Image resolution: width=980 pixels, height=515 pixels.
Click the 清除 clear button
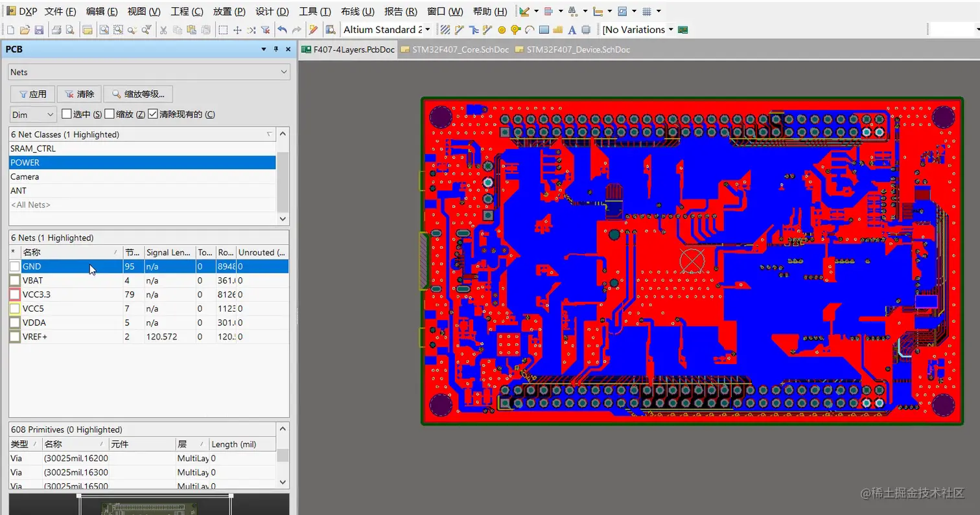(79, 94)
